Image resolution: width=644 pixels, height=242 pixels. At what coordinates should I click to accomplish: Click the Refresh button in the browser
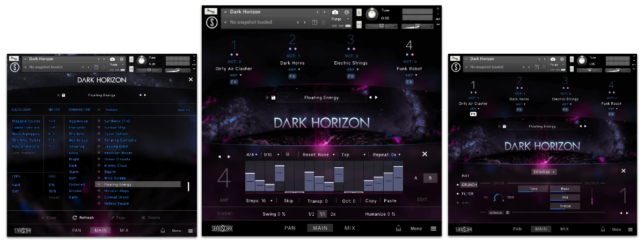pos(83,218)
